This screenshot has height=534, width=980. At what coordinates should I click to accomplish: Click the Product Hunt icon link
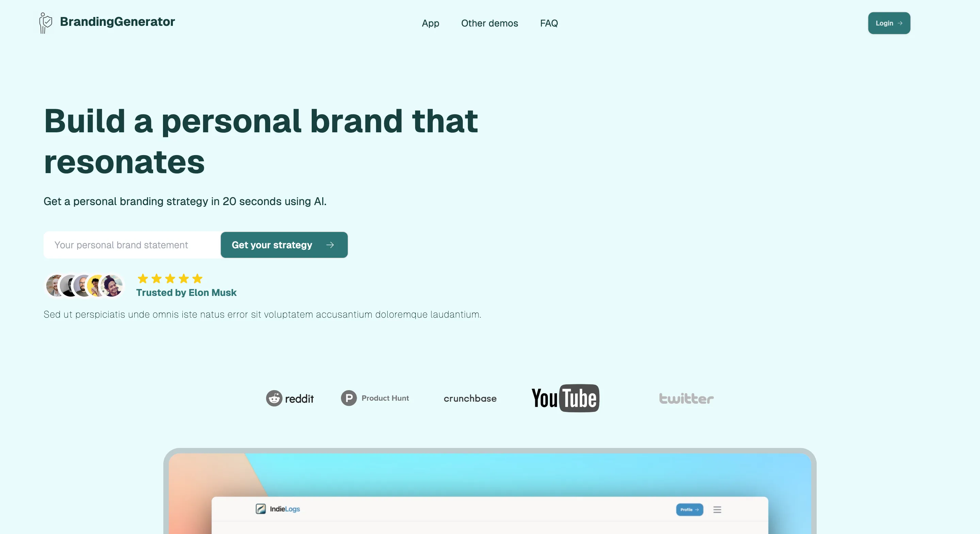click(x=374, y=397)
